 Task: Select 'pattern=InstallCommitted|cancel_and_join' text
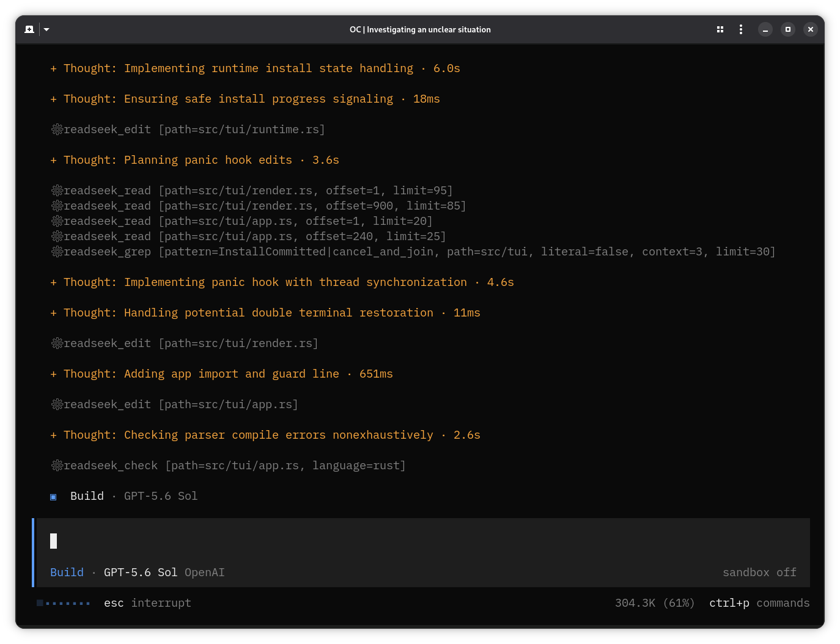[x=301, y=252]
